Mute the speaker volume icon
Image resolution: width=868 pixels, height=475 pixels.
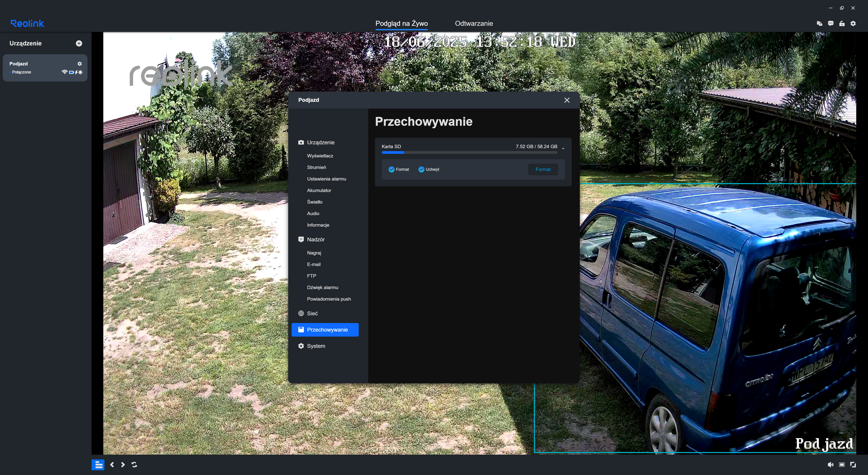831,465
